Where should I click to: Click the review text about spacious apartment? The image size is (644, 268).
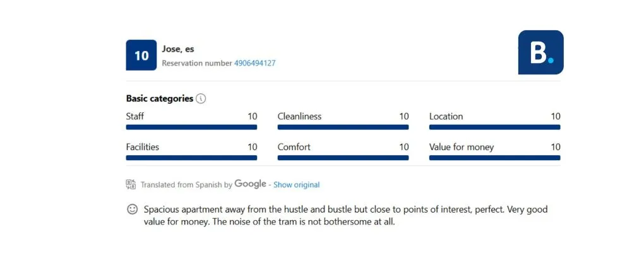[345, 215]
